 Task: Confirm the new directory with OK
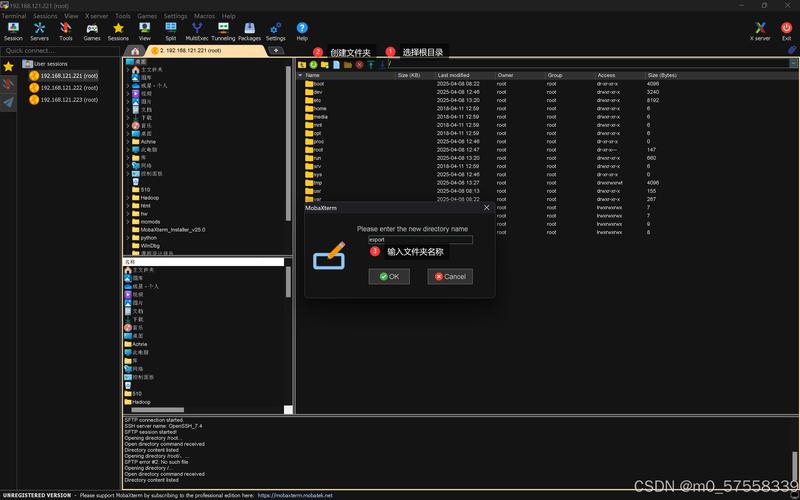[x=389, y=277]
